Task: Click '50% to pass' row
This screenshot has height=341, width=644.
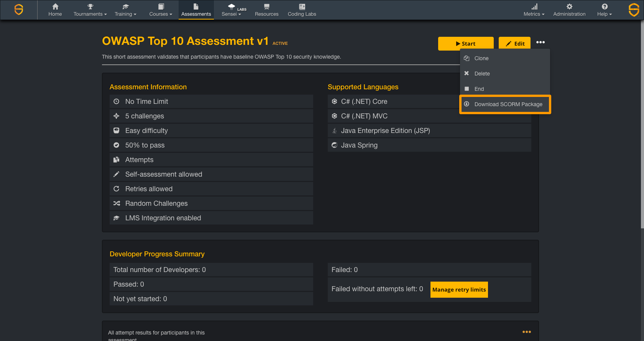Action: tap(211, 145)
